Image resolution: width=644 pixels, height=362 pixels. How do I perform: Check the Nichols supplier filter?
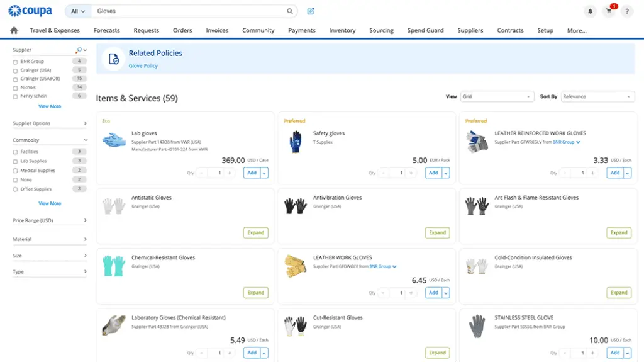coord(15,88)
